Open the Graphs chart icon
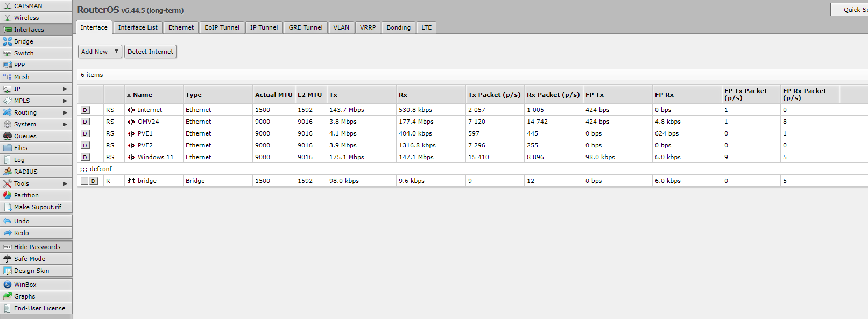This screenshot has width=868, height=319. [8, 296]
